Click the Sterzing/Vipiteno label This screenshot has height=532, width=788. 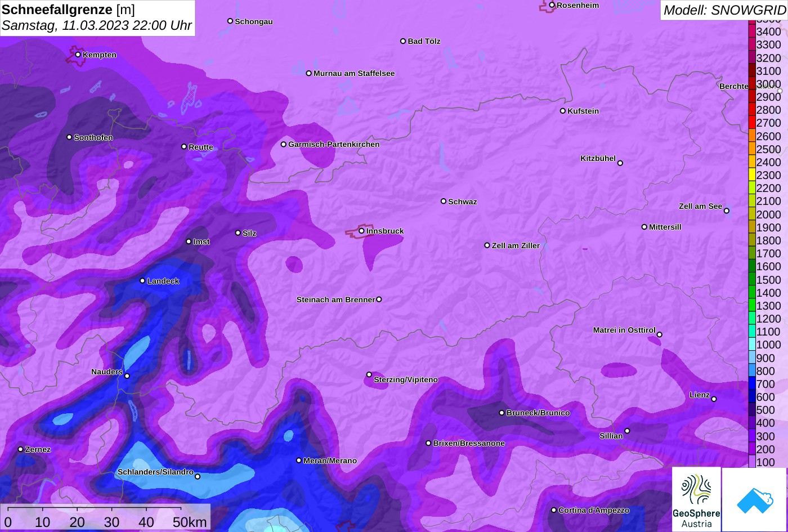(406, 379)
